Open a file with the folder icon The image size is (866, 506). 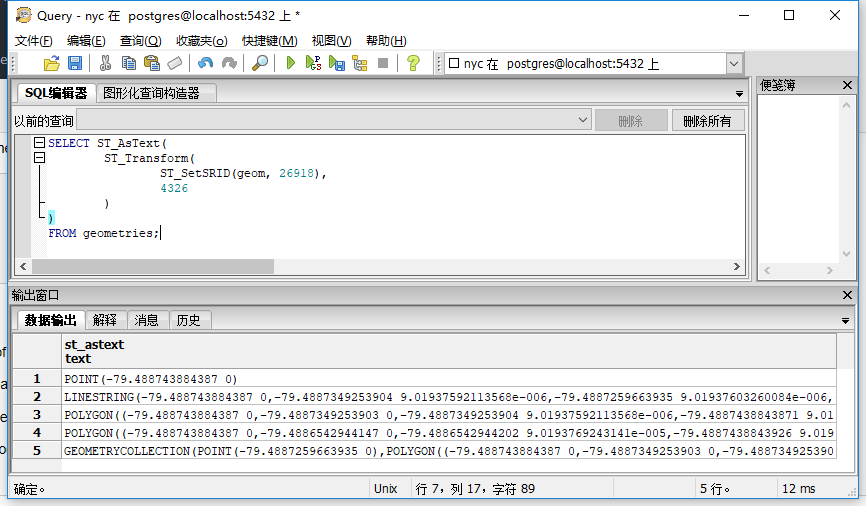click(51, 64)
